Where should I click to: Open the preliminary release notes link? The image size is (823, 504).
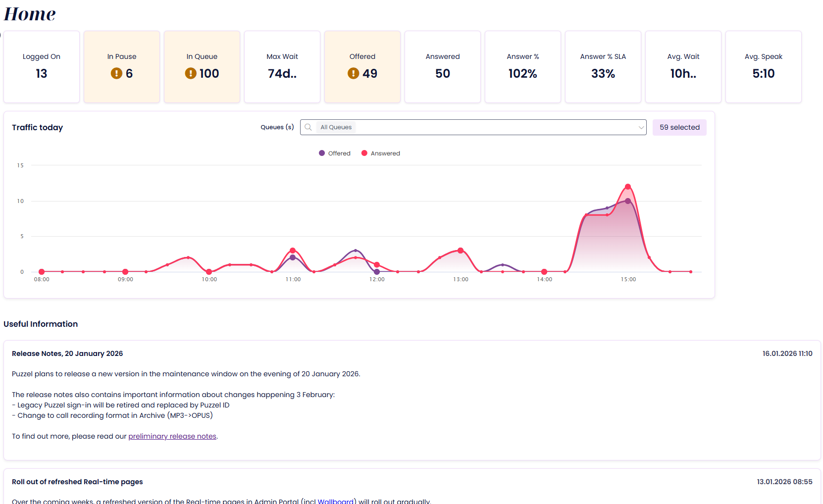click(x=172, y=436)
